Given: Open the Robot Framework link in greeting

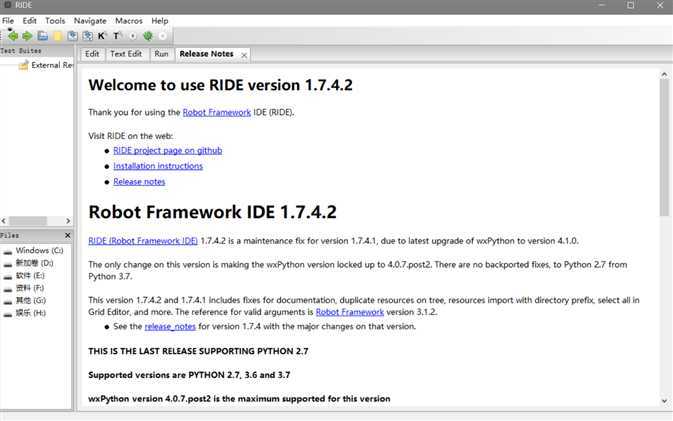Looking at the screenshot, I should coord(217,112).
